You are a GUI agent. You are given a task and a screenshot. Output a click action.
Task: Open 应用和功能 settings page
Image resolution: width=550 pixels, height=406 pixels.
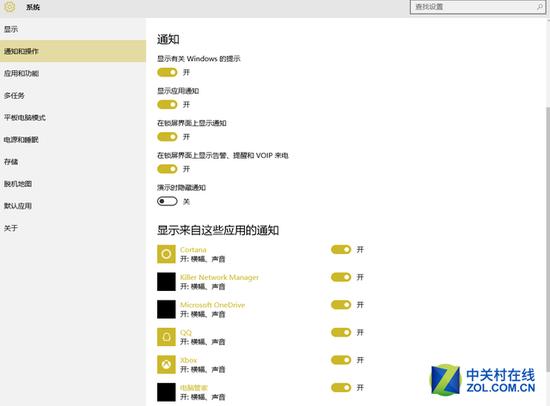[73, 73]
